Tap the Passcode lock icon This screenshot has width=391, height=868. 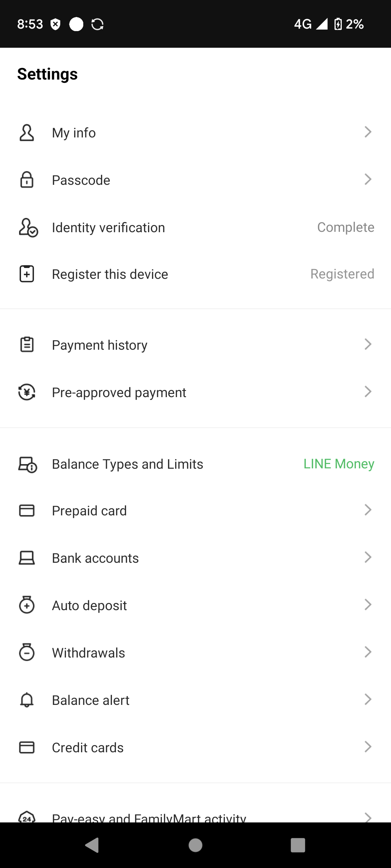pos(27,180)
